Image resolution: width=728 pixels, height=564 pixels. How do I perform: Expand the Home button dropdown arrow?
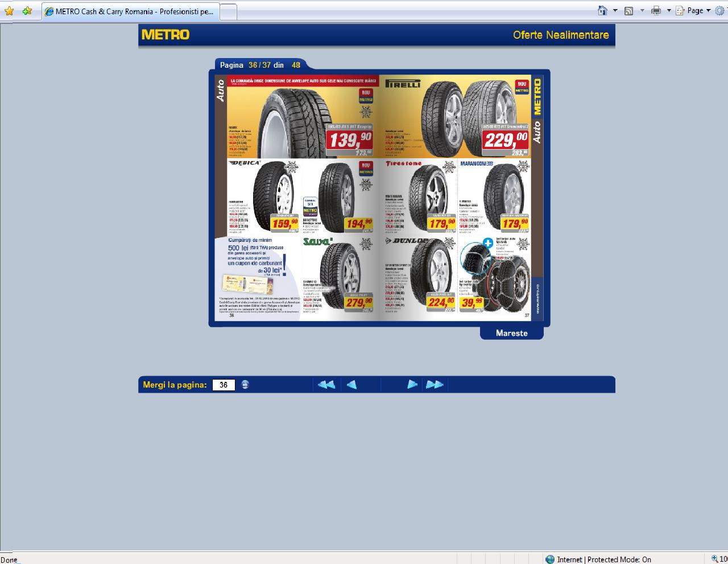point(615,11)
